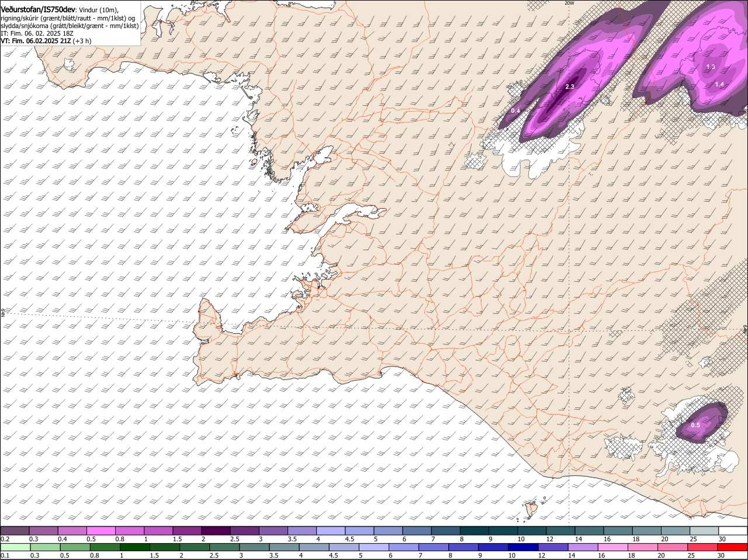Click the small island off the south coast
The width and height of the screenshot is (748, 560).
532,509
